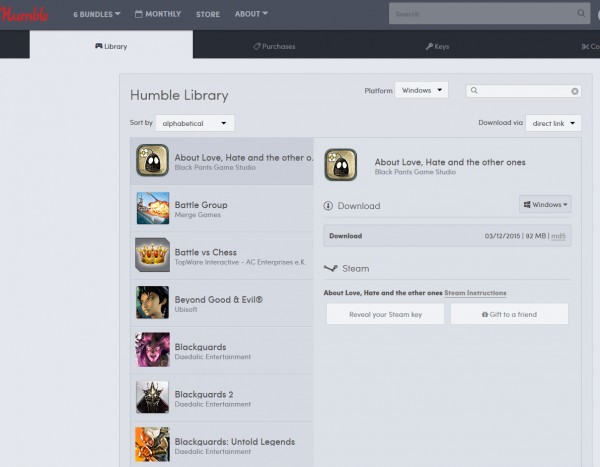Select the Battle Group game icon
This screenshot has height=467, width=600.
[x=153, y=208]
